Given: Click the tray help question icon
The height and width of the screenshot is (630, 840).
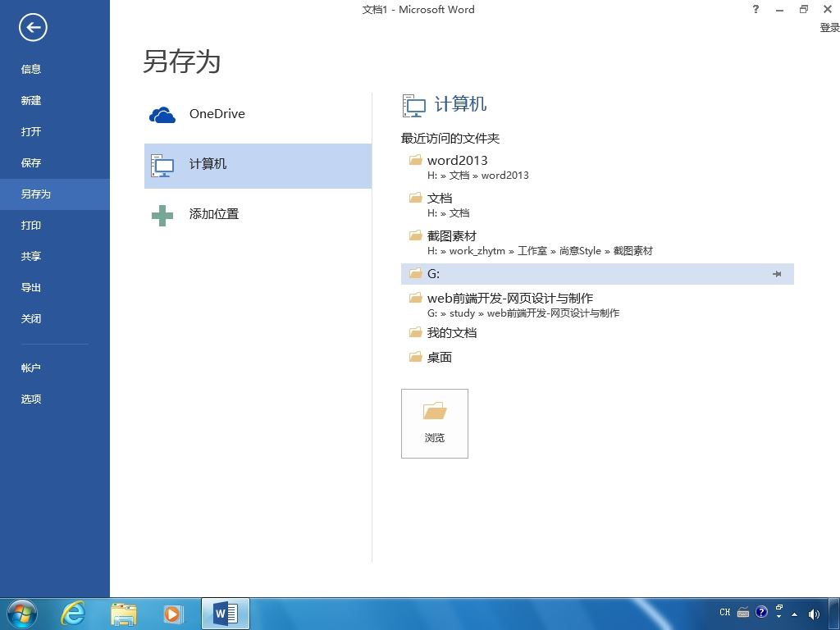Looking at the screenshot, I should coord(761,612).
